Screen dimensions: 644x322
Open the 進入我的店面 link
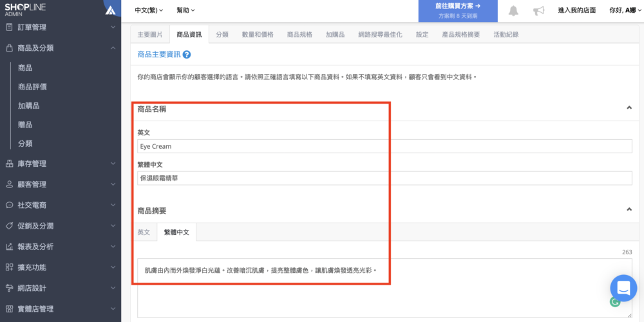point(576,10)
